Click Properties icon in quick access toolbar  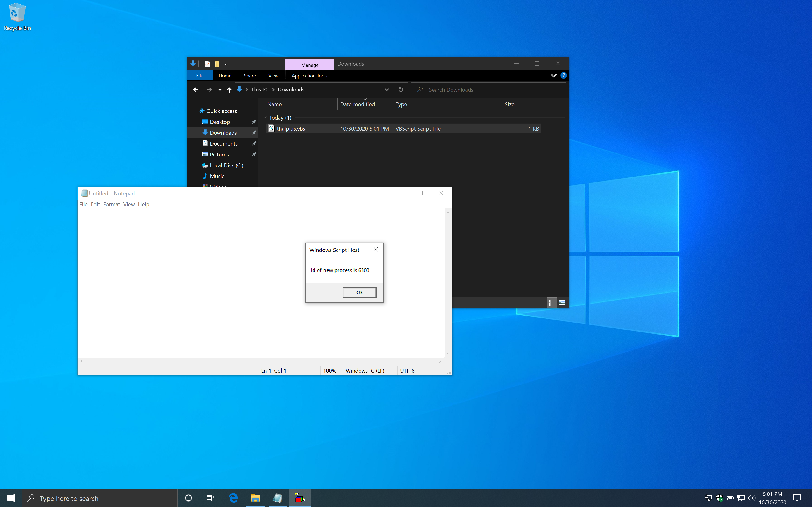click(207, 64)
